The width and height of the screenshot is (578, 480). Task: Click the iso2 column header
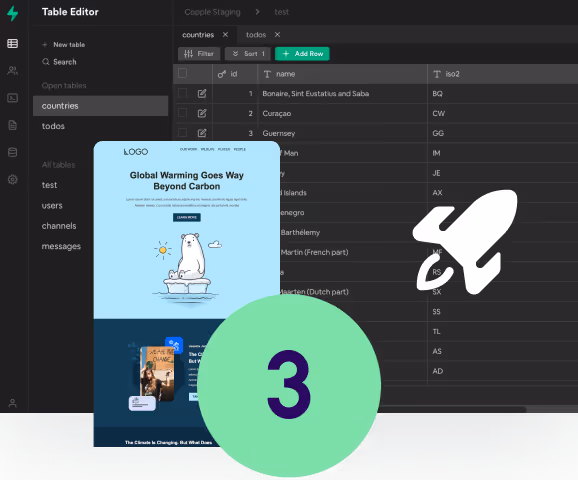(x=503, y=74)
